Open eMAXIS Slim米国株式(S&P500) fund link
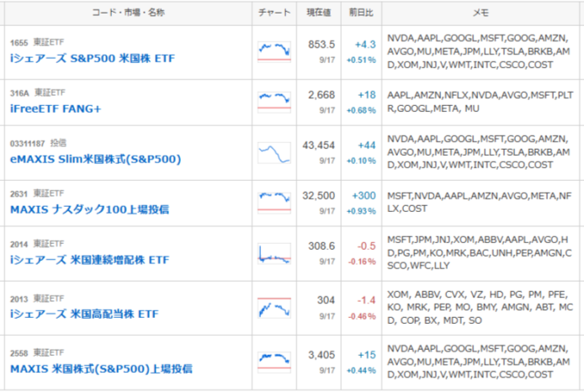Screen dimensions: 584x392 pos(95,159)
